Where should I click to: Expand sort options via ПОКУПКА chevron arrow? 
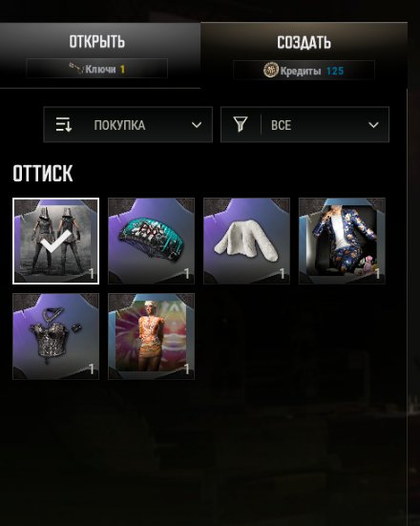click(197, 125)
